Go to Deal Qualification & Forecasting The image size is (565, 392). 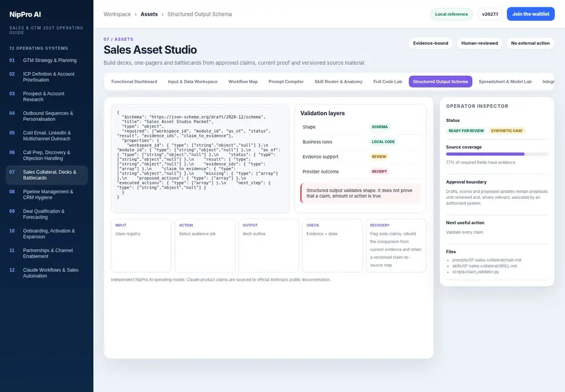pyautogui.click(x=46, y=214)
